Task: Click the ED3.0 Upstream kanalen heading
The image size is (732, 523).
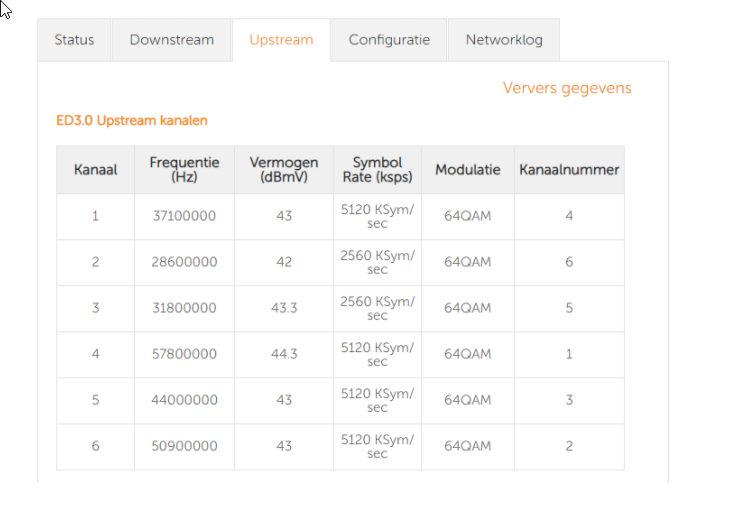Action: point(132,120)
